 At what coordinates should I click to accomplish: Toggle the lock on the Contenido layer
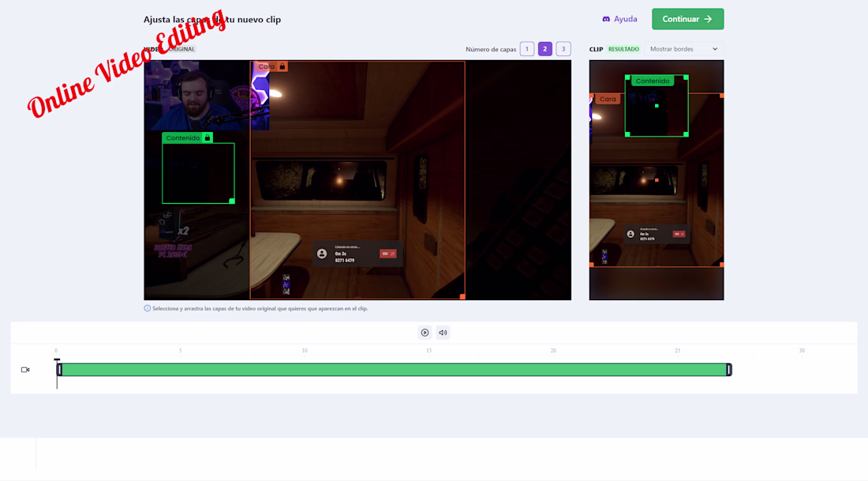click(x=208, y=137)
